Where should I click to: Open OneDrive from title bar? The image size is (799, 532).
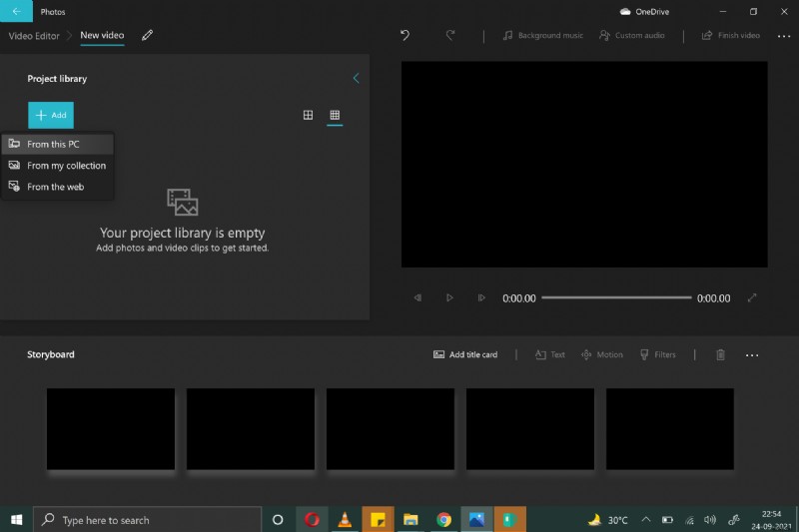point(644,11)
